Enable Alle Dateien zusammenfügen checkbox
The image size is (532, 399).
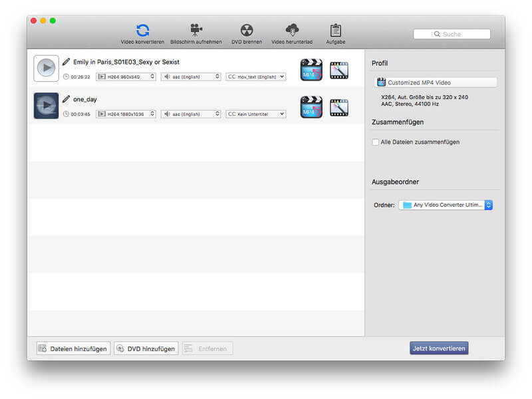pyautogui.click(x=376, y=142)
